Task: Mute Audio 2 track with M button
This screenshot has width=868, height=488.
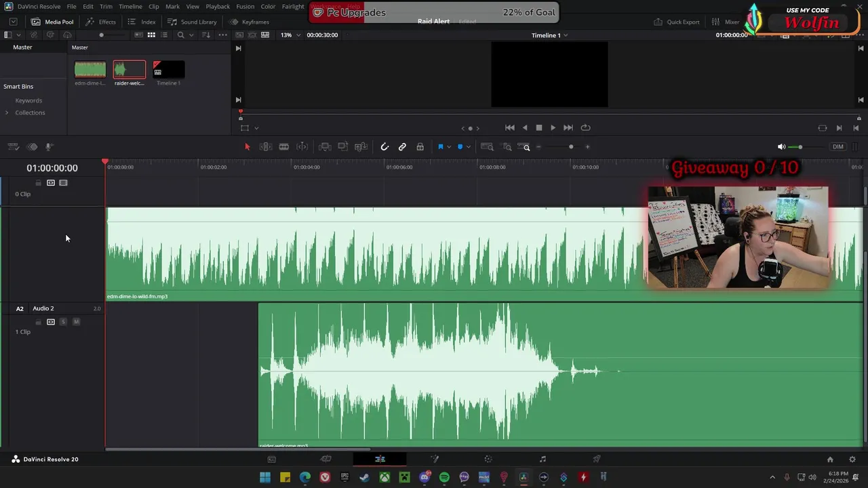Action: (76, 322)
